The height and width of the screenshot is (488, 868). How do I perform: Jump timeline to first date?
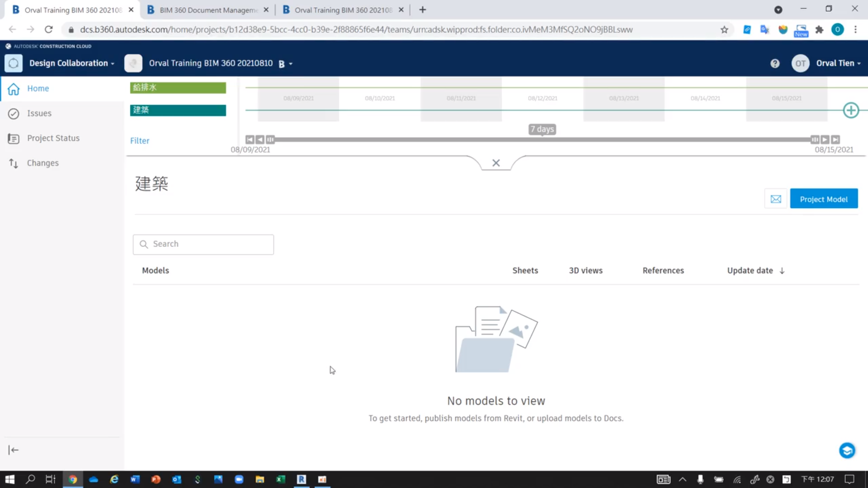pyautogui.click(x=250, y=140)
